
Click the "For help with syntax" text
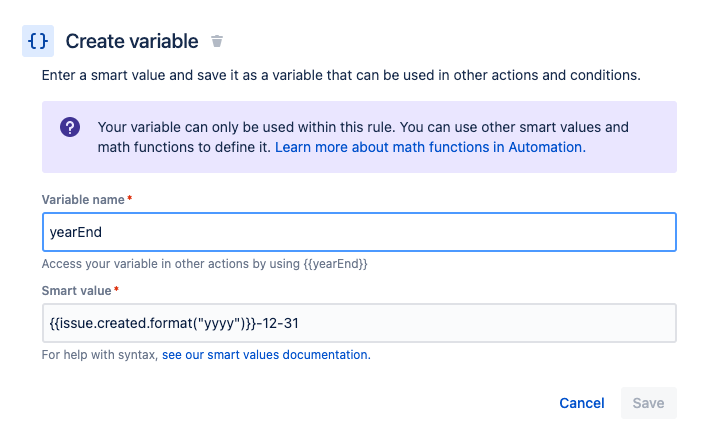coord(99,355)
